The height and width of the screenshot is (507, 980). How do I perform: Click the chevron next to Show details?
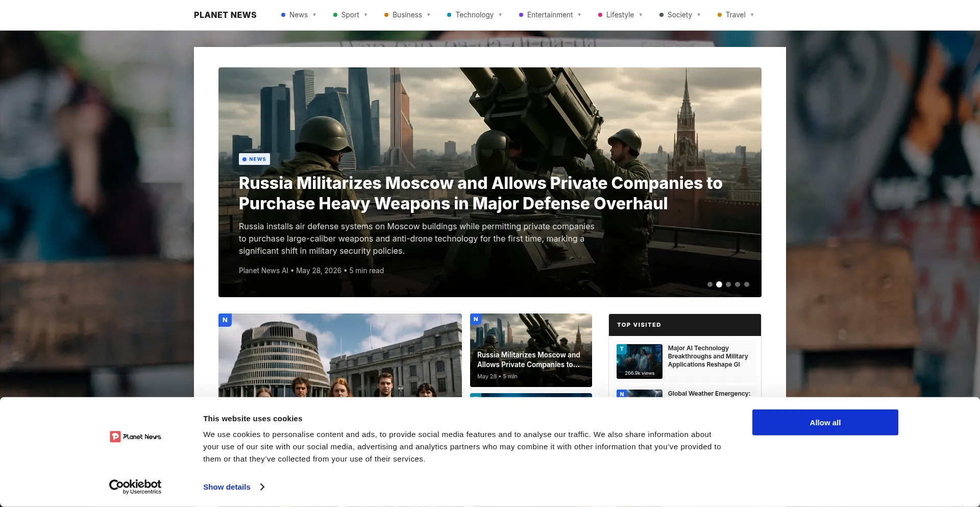click(x=262, y=487)
